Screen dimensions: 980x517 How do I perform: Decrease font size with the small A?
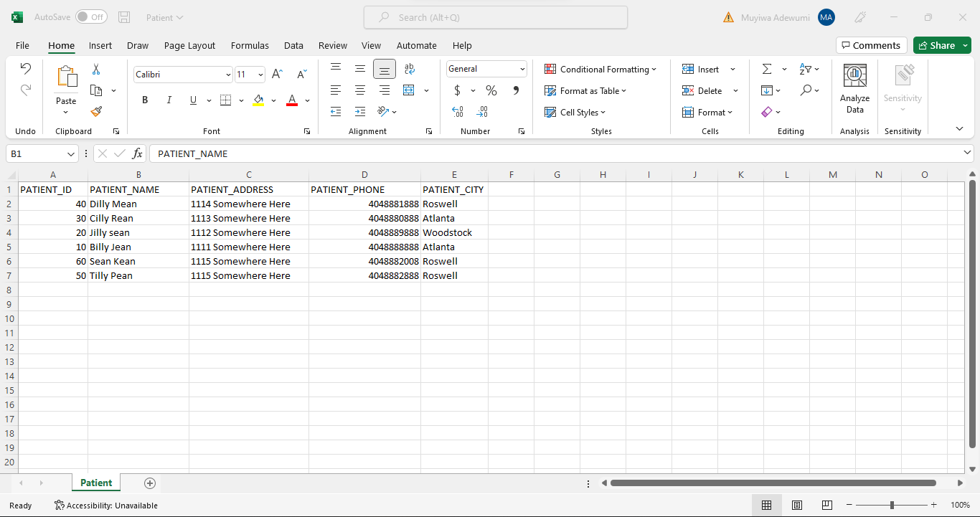pyautogui.click(x=302, y=75)
